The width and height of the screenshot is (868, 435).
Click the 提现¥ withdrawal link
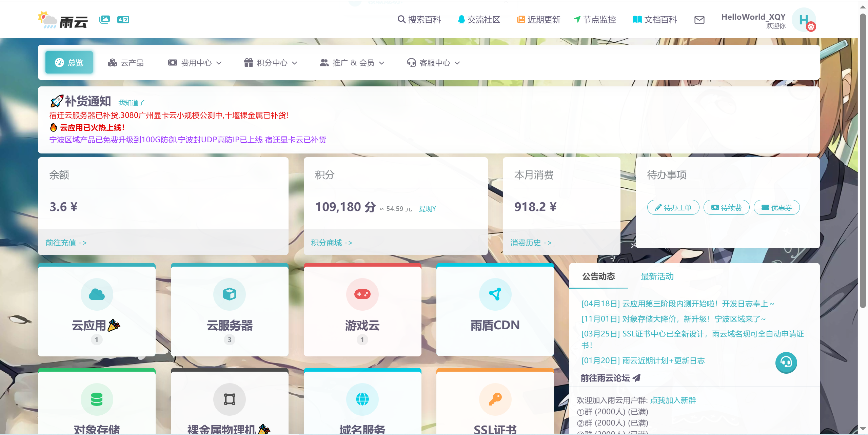(x=427, y=209)
